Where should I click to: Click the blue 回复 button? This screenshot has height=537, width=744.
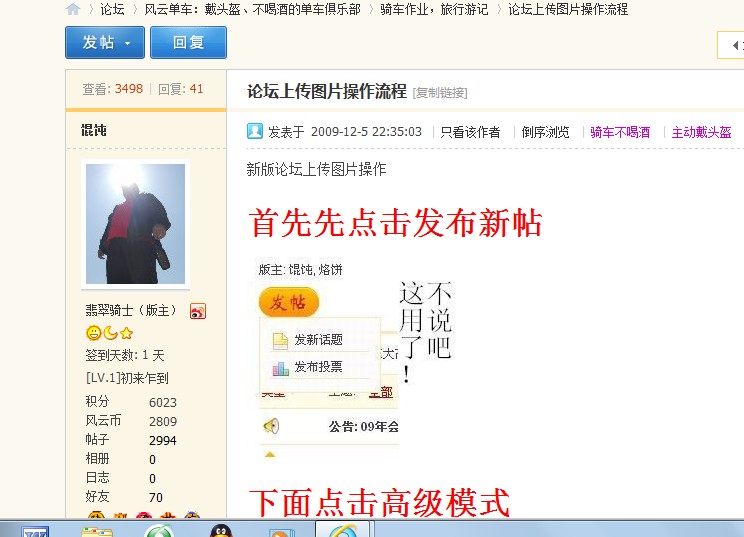[x=188, y=43]
